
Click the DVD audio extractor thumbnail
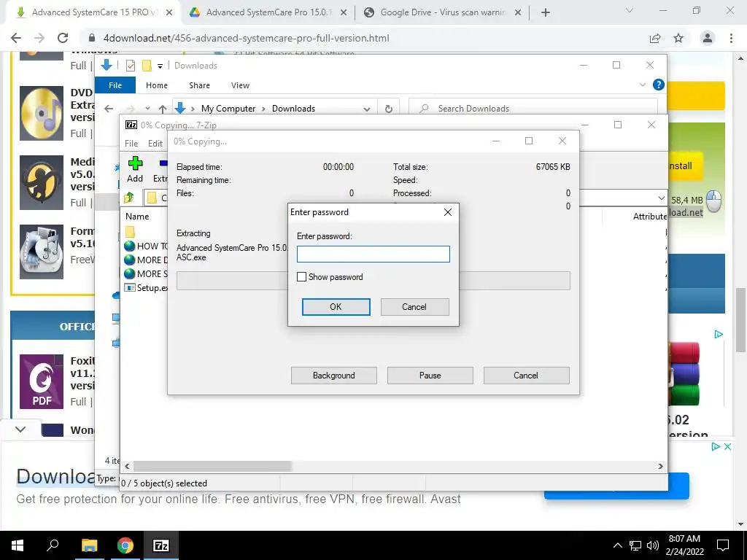42,113
